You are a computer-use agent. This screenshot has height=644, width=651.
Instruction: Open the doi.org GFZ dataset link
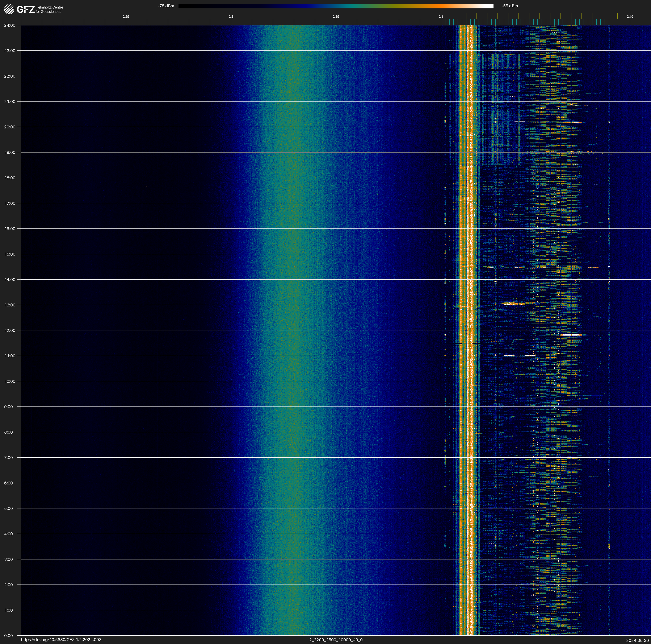pos(61,640)
